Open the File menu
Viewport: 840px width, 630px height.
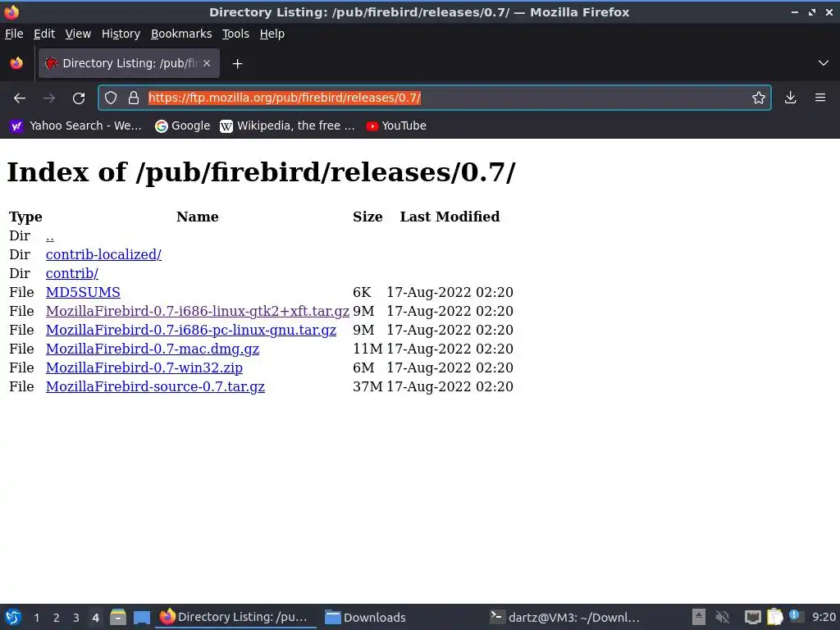point(14,34)
